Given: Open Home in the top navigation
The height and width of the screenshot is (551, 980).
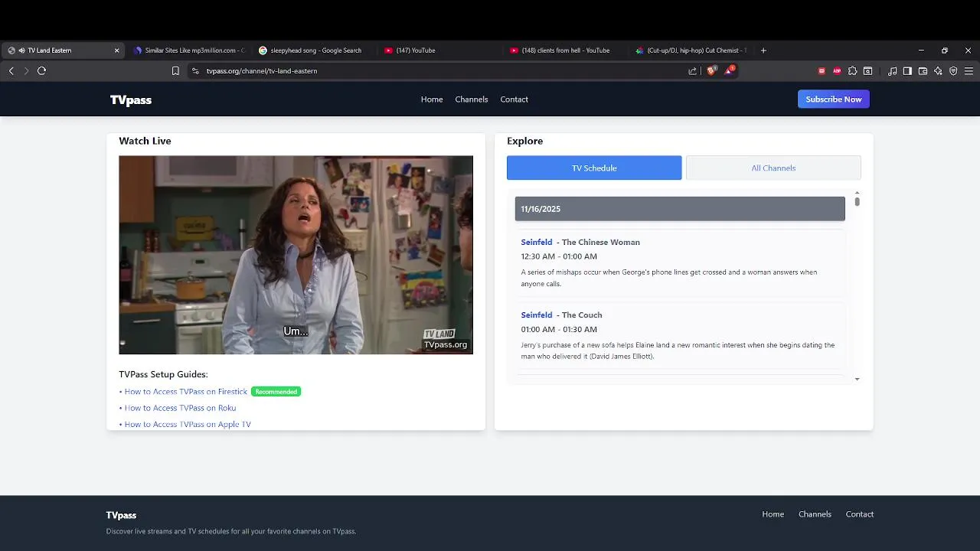Looking at the screenshot, I should [x=432, y=99].
